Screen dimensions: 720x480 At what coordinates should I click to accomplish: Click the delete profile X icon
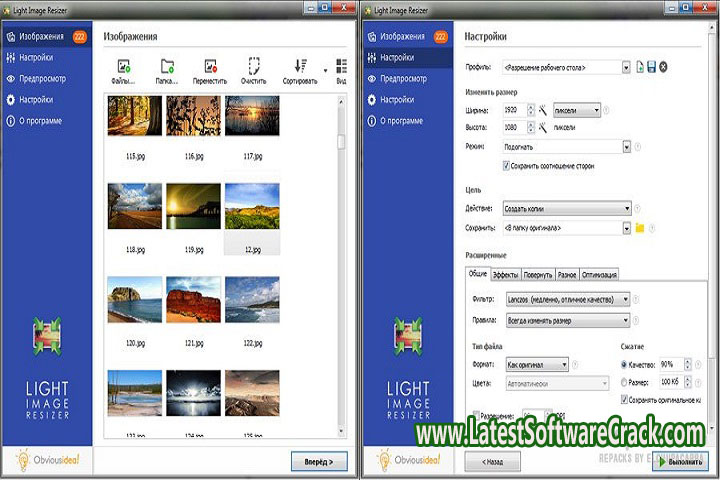point(663,67)
